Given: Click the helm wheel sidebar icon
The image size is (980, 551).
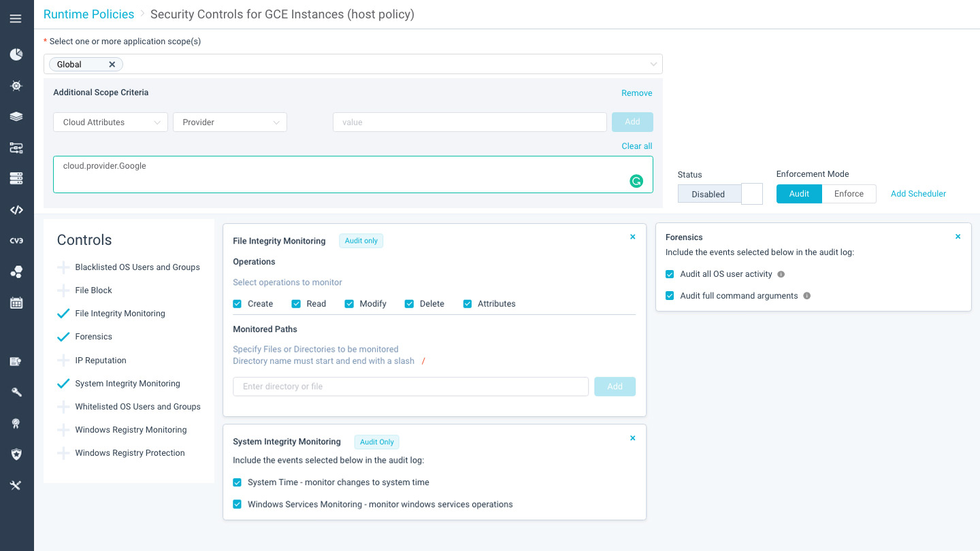Looking at the screenshot, I should (16, 86).
